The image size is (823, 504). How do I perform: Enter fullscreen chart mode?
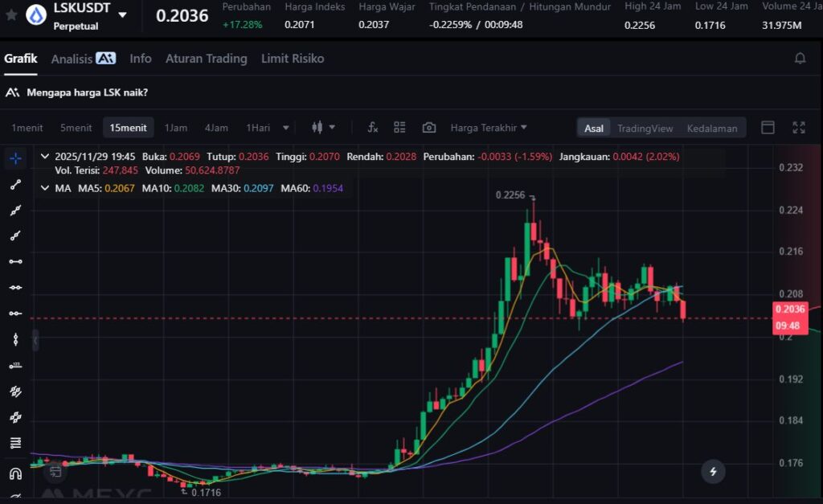click(x=798, y=128)
